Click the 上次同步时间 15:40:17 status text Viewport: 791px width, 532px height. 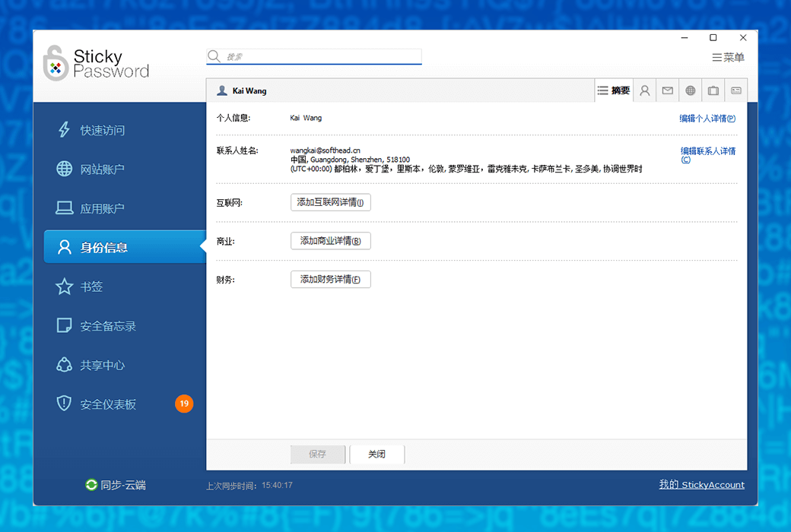[249, 486]
